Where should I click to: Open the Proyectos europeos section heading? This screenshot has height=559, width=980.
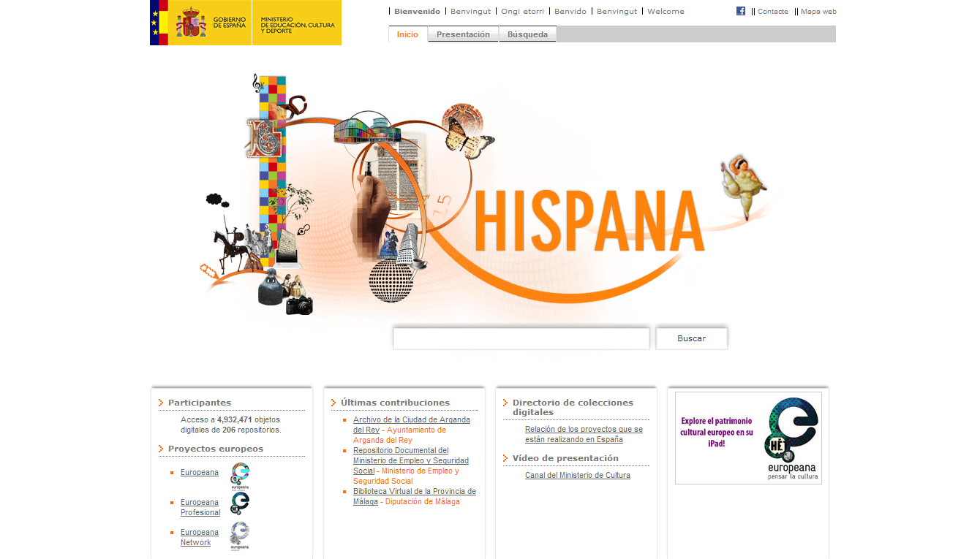tap(216, 449)
